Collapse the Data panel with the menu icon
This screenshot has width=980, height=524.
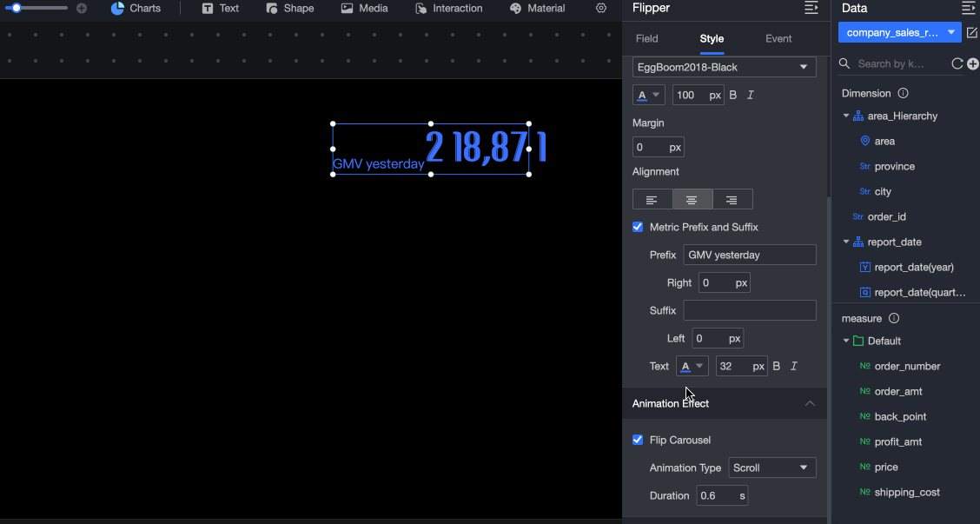(x=968, y=8)
